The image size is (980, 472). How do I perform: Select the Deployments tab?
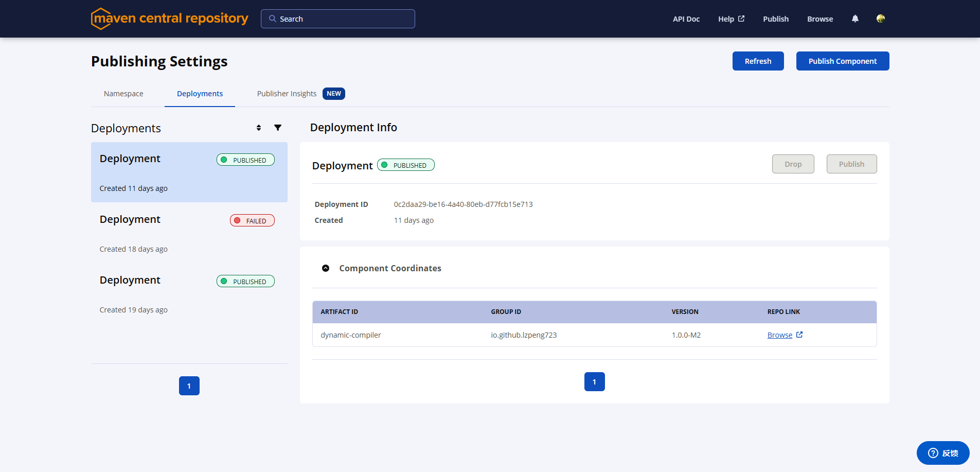click(200, 94)
